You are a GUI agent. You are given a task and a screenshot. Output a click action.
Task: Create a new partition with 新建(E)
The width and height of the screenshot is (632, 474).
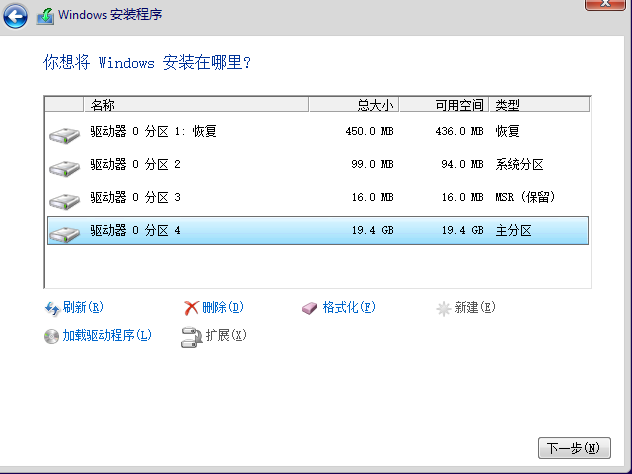click(x=475, y=308)
